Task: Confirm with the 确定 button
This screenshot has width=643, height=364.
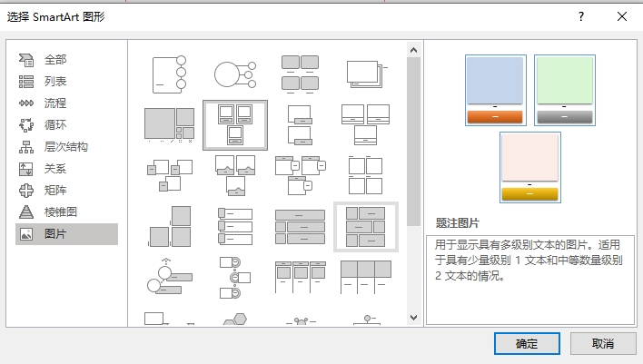Action: 527,343
